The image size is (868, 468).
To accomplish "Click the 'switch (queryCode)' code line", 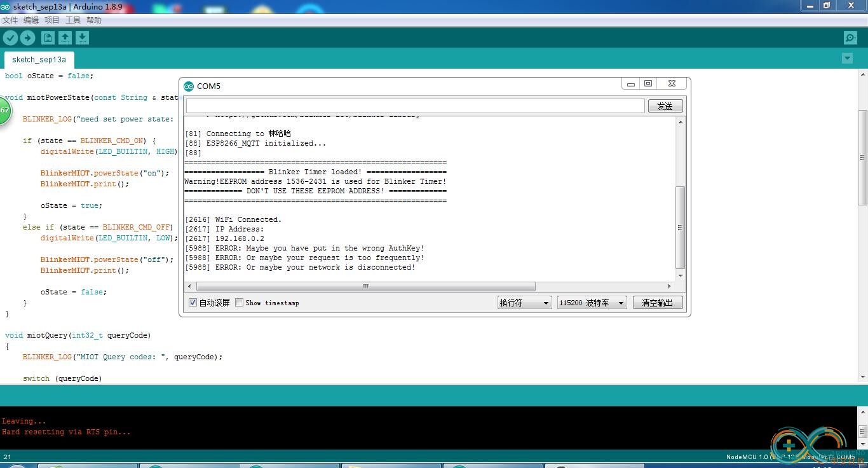I will click(x=62, y=378).
